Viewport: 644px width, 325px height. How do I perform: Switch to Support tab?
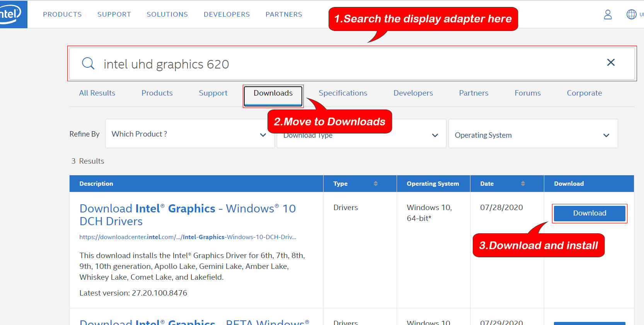213,93
